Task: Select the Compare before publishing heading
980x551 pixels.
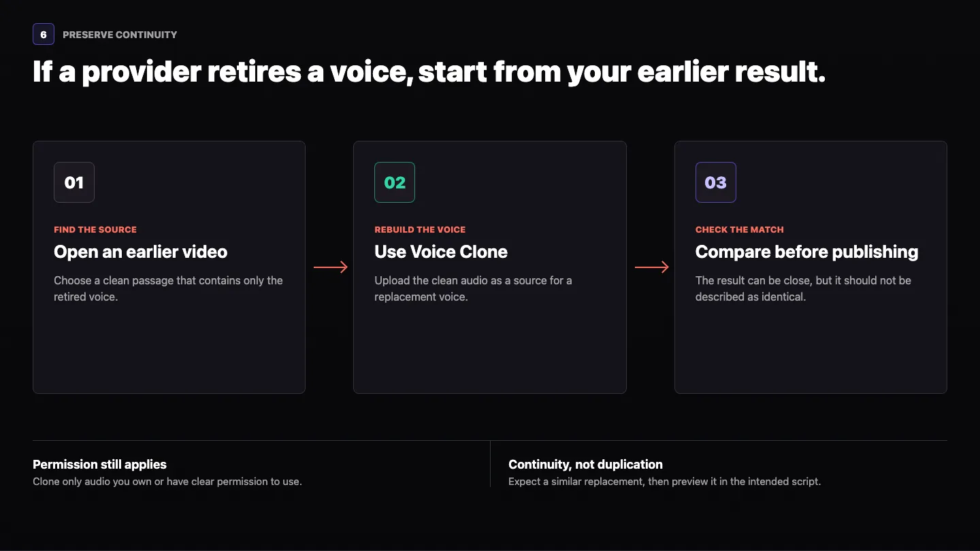Action: (806, 252)
